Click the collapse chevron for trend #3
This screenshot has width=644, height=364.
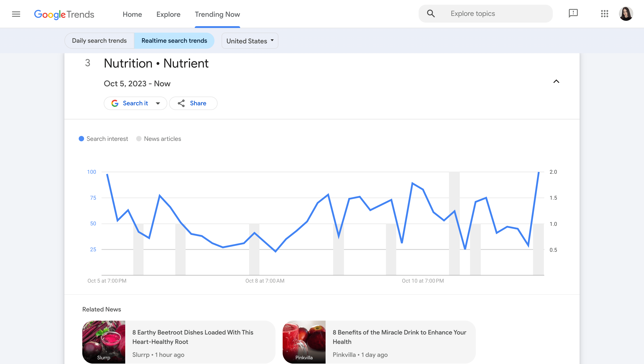point(556,81)
